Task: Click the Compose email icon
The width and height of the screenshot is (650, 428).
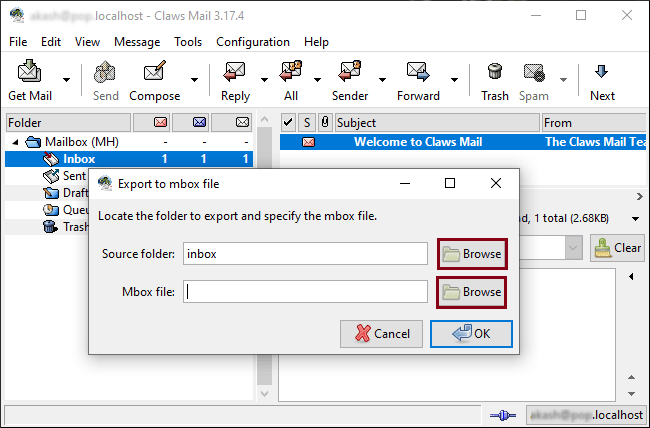Action: coord(155,81)
